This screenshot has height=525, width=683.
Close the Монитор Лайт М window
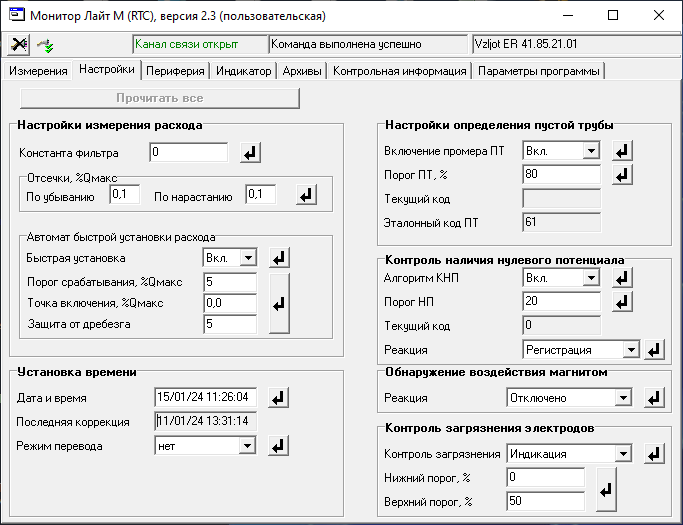click(x=659, y=15)
